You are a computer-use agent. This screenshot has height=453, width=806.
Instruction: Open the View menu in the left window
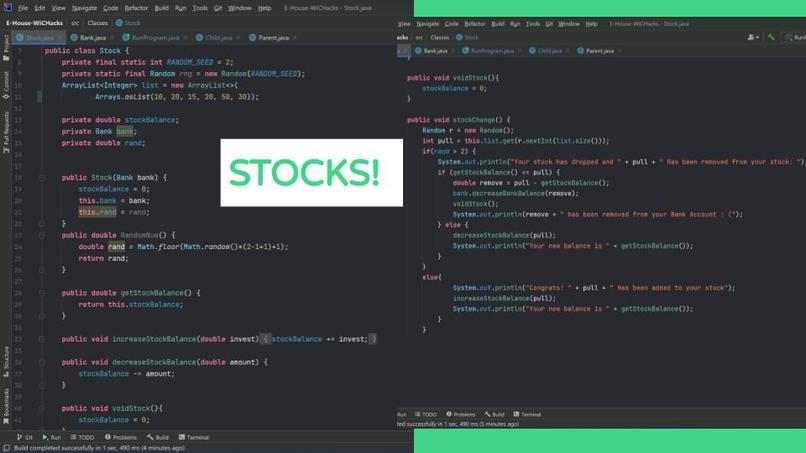(x=58, y=8)
